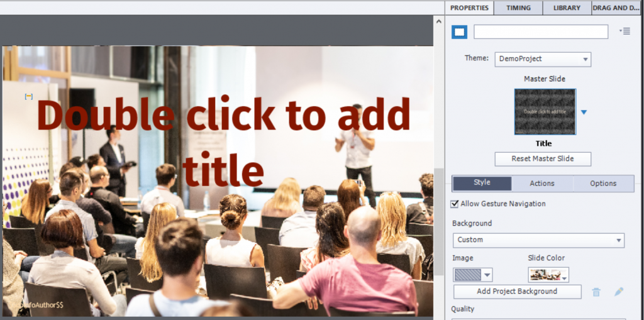The width and height of the screenshot is (644, 320).
Task: Open the hatched swatch under Image
Action: pyautogui.click(x=472, y=275)
